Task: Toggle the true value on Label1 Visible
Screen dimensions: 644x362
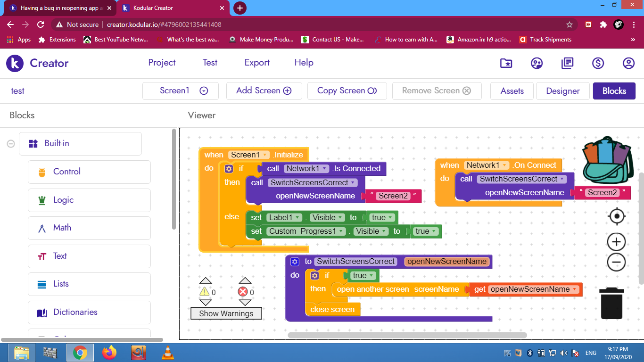Action: (382, 218)
